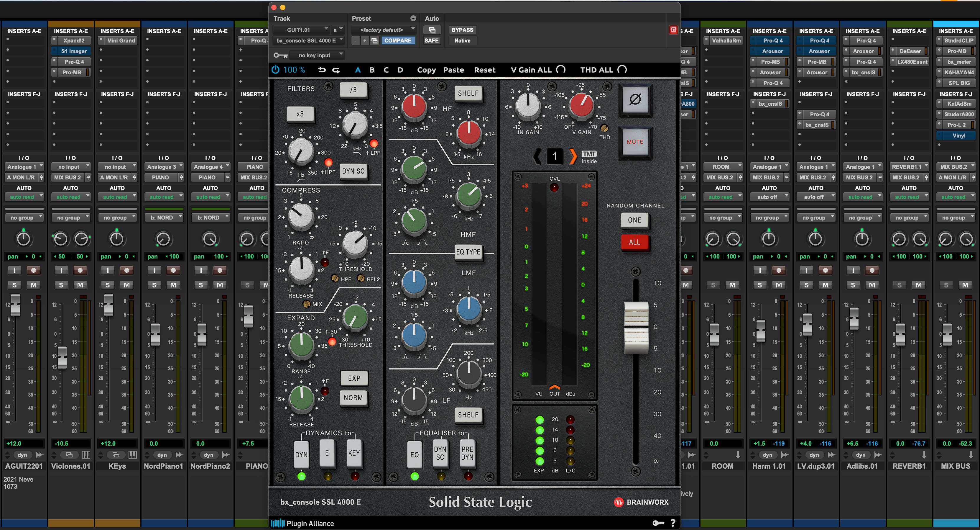Click the red target icon in plugin header

[673, 30]
